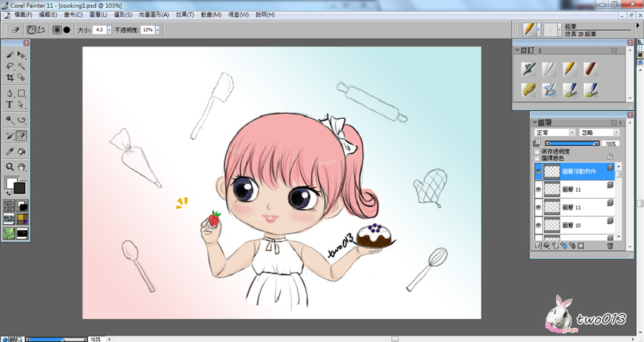Tick the 選擇底色 checkbox
Screen dimensions: 644x342
pos(538,158)
